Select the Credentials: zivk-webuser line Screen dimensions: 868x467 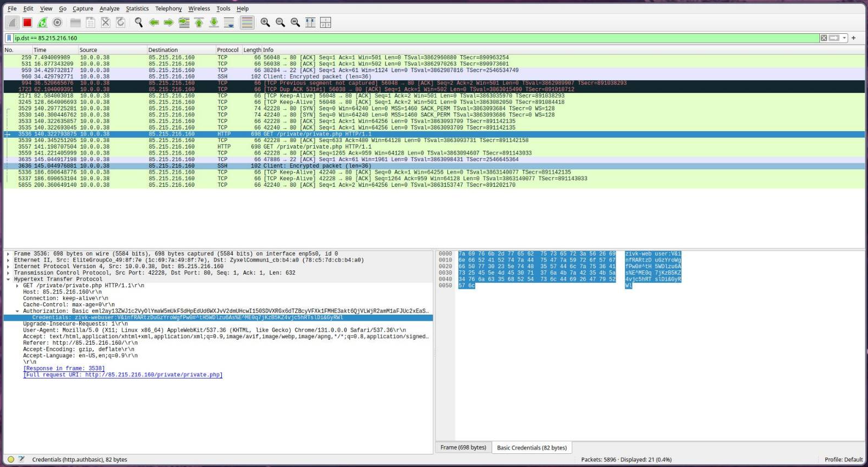[x=219, y=318]
